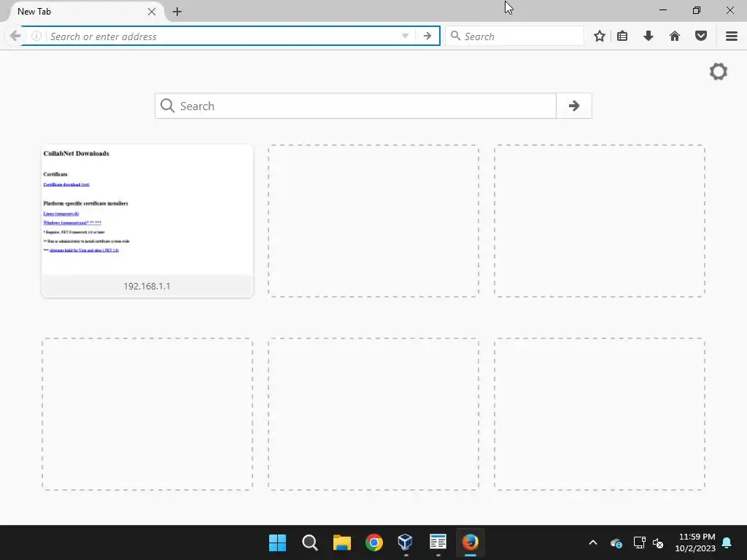Open network status tray icon
The height and width of the screenshot is (560, 747).
pyautogui.click(x=639, y=542)
